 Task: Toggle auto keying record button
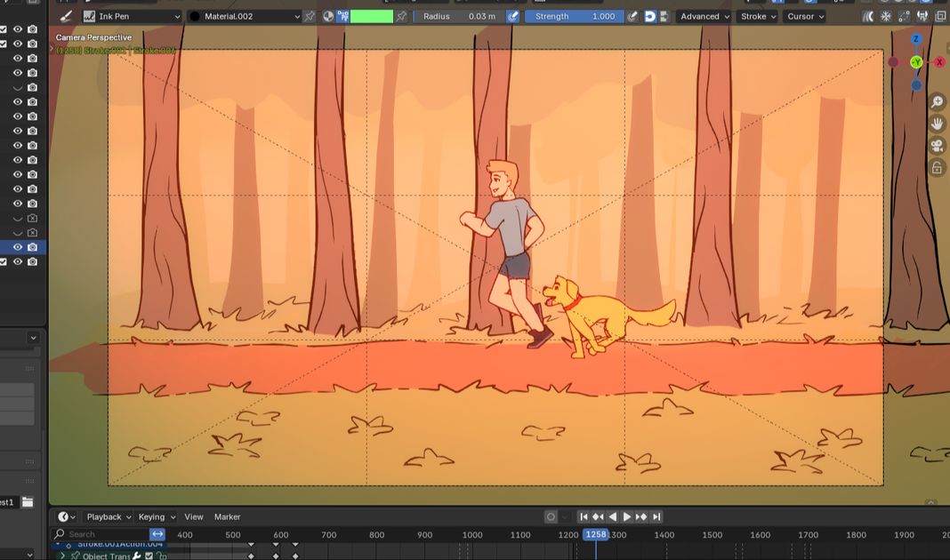pyautogui.click(x=551, y=516)
